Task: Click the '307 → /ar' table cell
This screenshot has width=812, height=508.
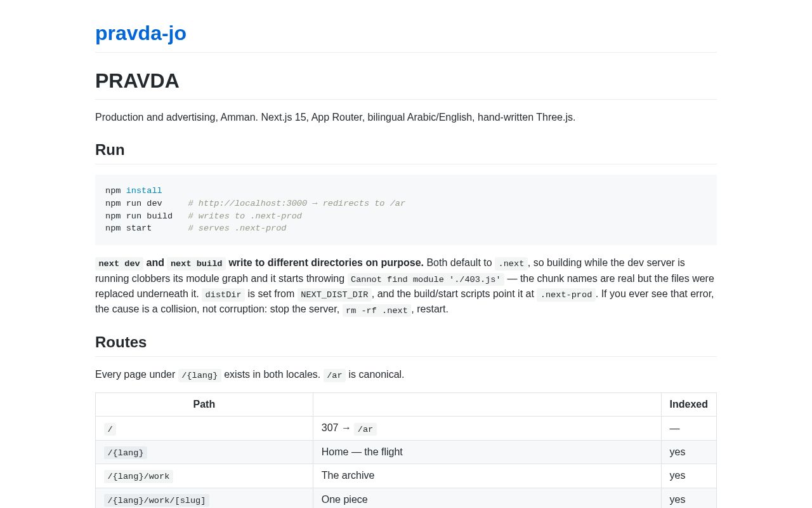Action: click(x=487, y=429)
